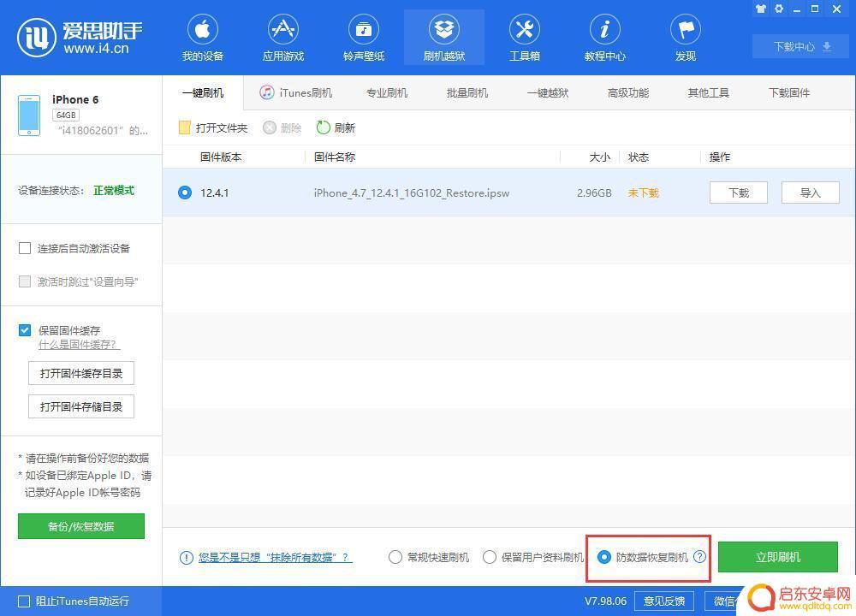The width and height of the screenshot is (856, 616).
Task: Click 打开固件缓存目录 button
Action: point(81,373)
